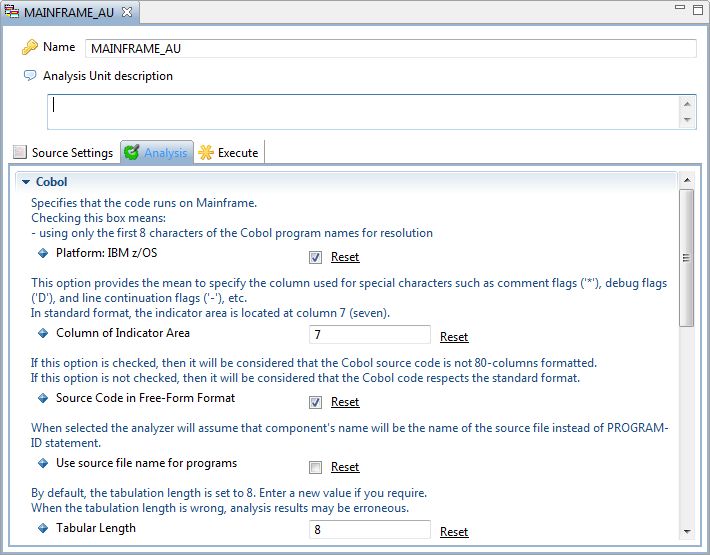Click the green Analysis tab icon

click(132, 153)
